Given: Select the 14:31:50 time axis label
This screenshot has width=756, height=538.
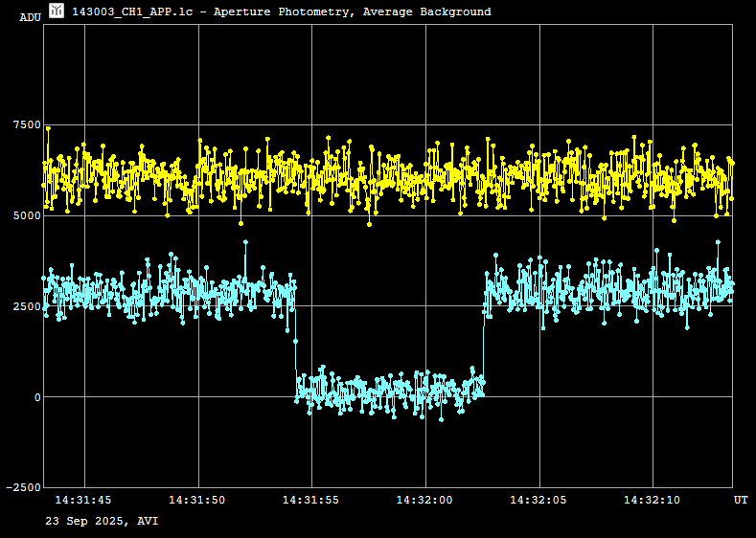Looking at the screenshot, I should 197,500.
